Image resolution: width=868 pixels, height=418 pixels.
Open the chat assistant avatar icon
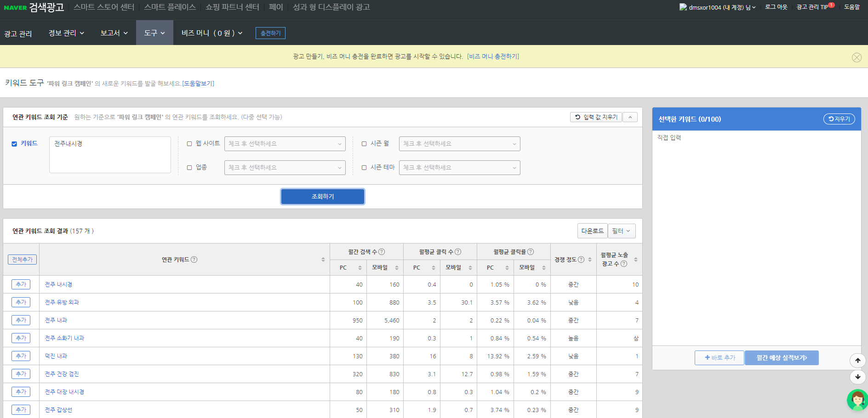click(857, 400)
